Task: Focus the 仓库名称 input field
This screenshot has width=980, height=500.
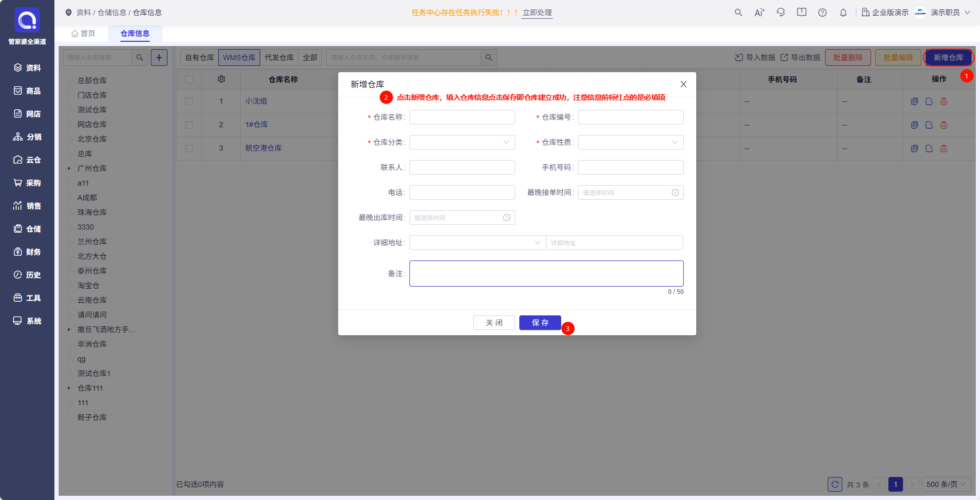Action: (462, 117)
